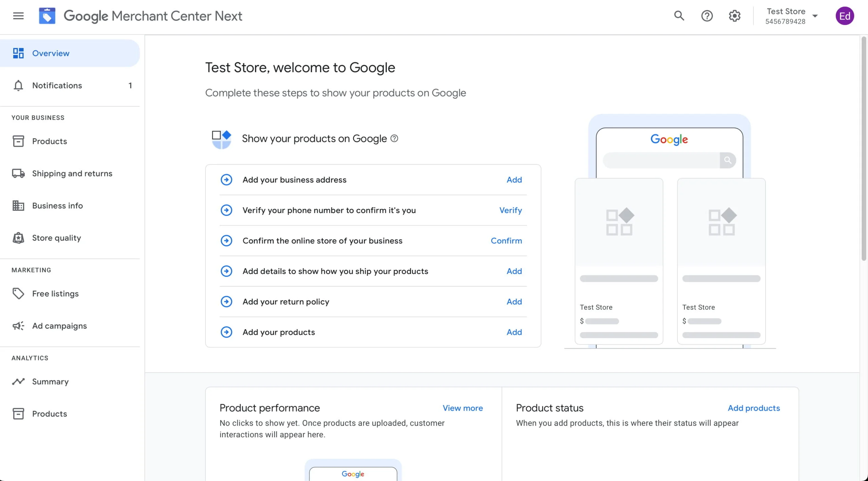The image size is (868, 481).
Task: Click the Store quality badge icon
Action: (x=18, y=238)
